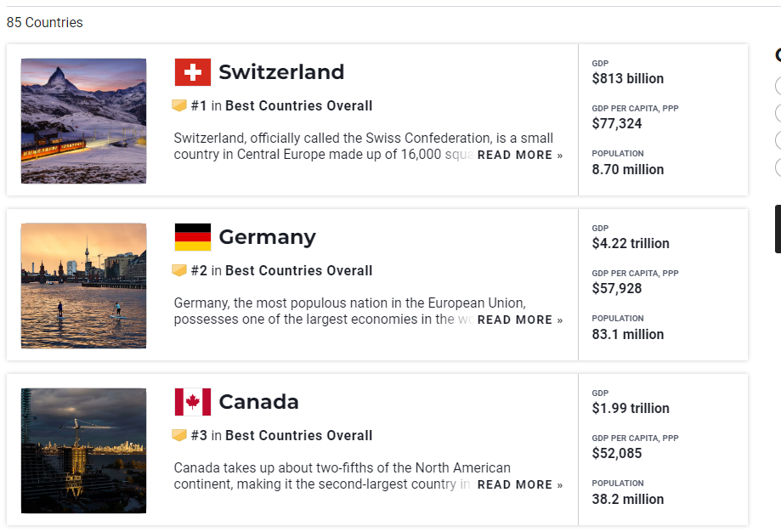Viewport: 781px width, 532px height.
Task: Open the Germany Berlin skyline thumbnail
Action: pyautogui.click(x=84, y=286)
